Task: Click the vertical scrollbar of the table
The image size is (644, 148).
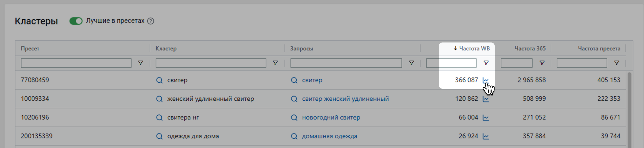Action: pos(629,108)
